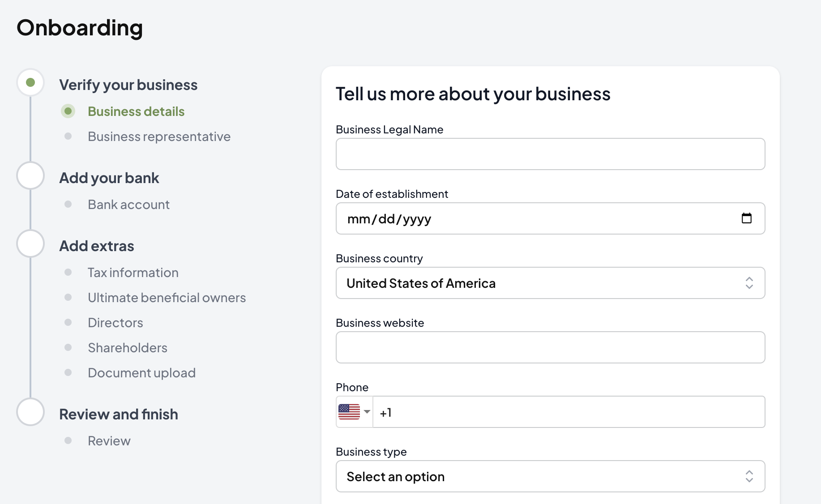
Task: Click the Phone number input field
Action: [569, 412]
